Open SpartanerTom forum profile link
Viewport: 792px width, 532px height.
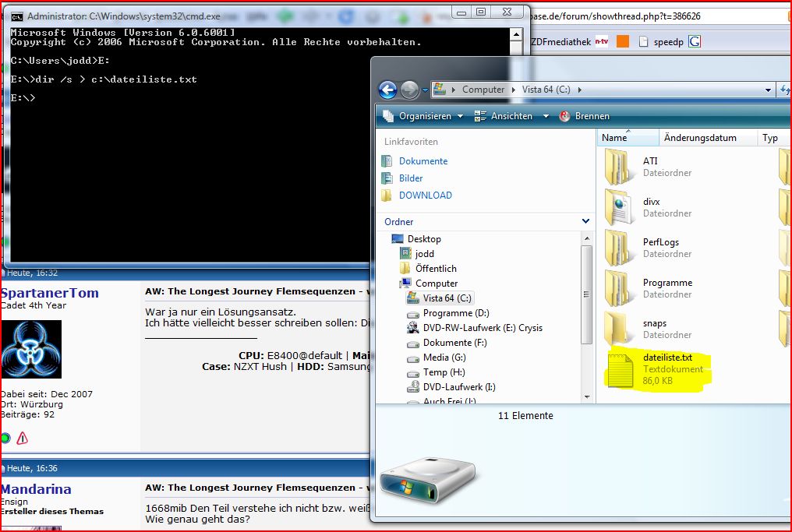pos(50,293)
